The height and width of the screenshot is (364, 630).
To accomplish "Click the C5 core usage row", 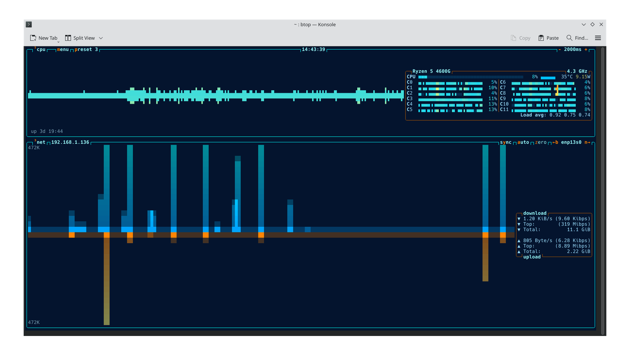I will [x=452, y=110].
